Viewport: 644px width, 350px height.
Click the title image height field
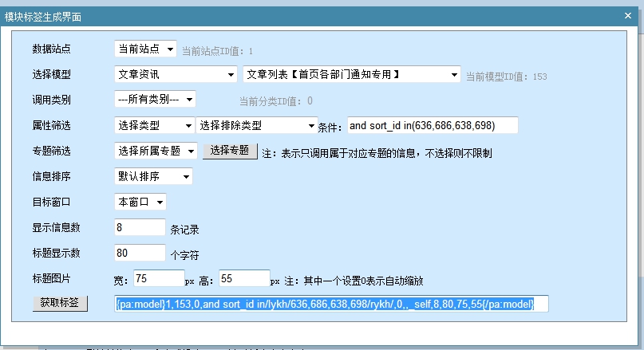pos(243,278)
